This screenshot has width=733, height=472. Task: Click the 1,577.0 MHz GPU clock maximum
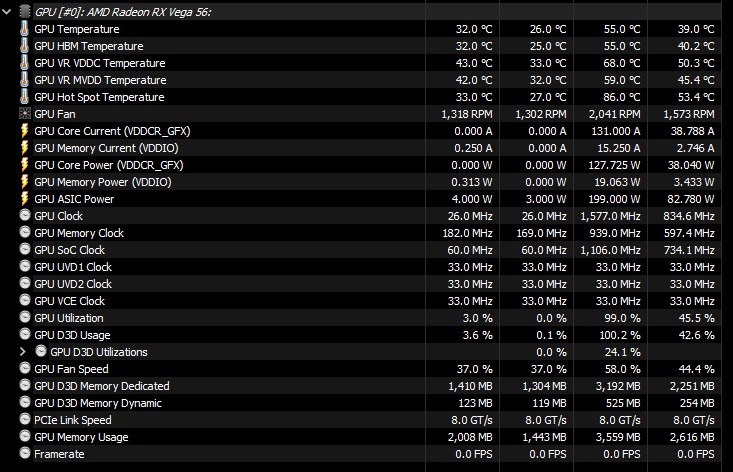click(611, 216)
